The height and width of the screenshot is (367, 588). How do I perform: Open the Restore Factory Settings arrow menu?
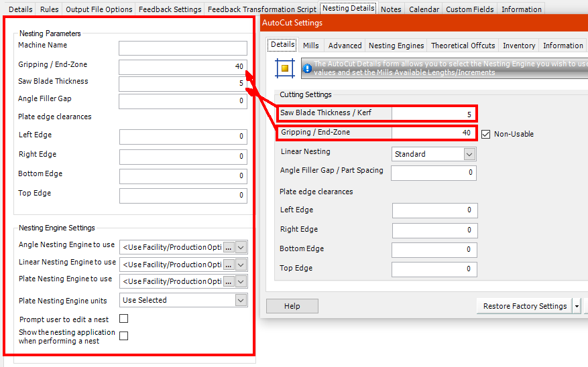click(577, 306)
